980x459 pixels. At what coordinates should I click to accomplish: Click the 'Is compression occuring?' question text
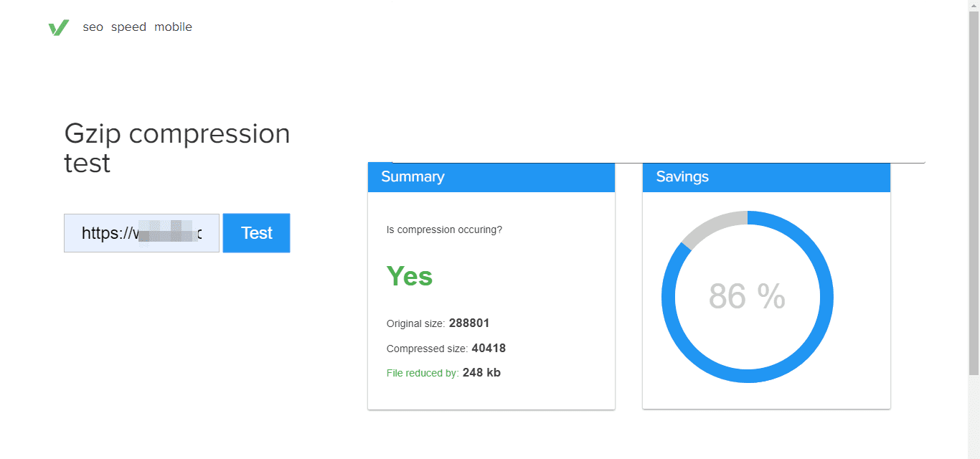[x=444, y=230]
